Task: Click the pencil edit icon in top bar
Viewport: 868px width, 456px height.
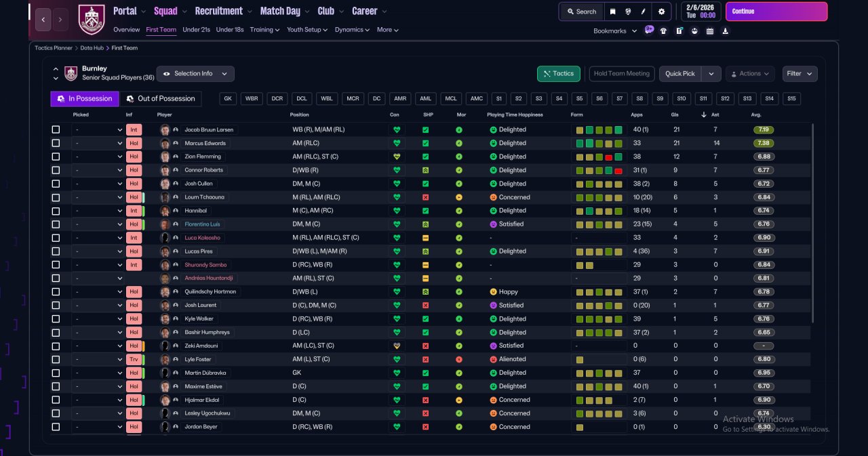Action: pyautogui.click(x=644, y=12)
